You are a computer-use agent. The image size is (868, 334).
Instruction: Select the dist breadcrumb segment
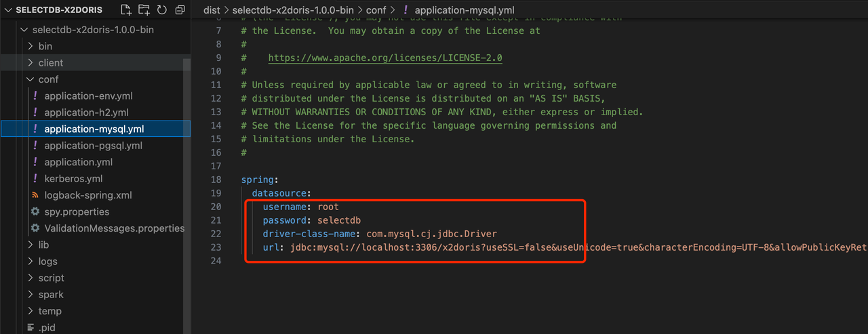click(x=212, y=10)
